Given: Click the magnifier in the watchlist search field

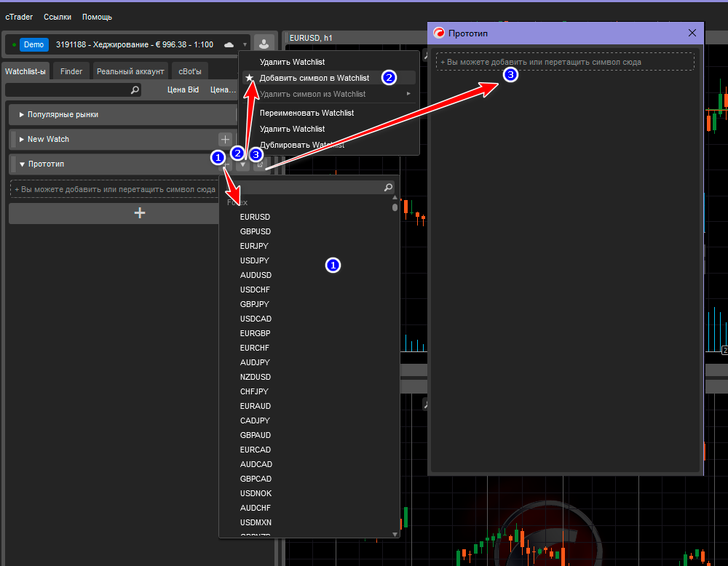Looking at the screenshot, I should click(135, 89).
